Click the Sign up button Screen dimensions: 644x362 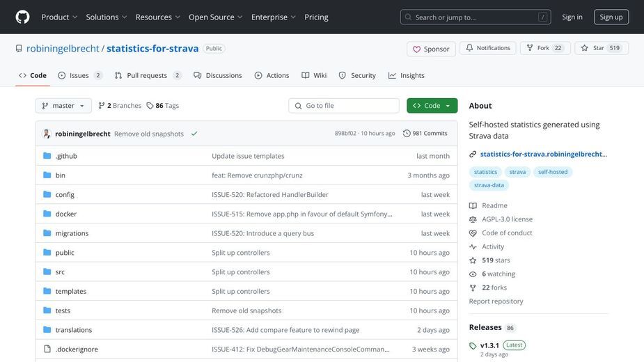(611, 17)
